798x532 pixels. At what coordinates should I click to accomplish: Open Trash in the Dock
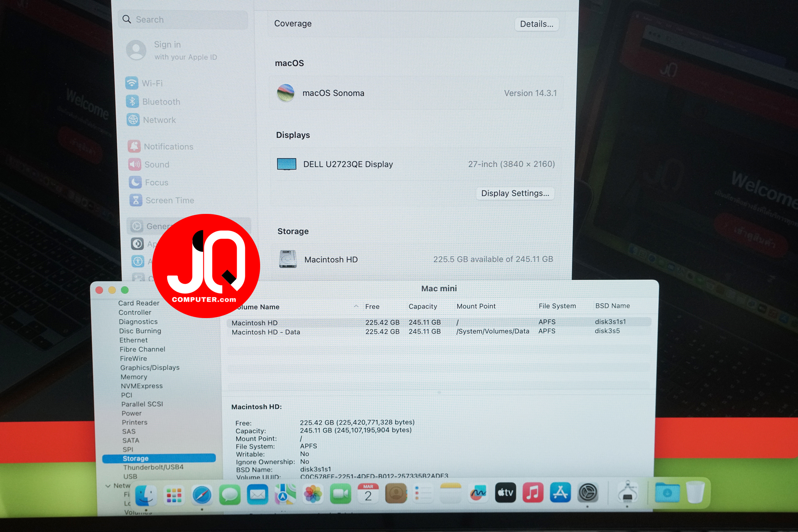(695, 492)
